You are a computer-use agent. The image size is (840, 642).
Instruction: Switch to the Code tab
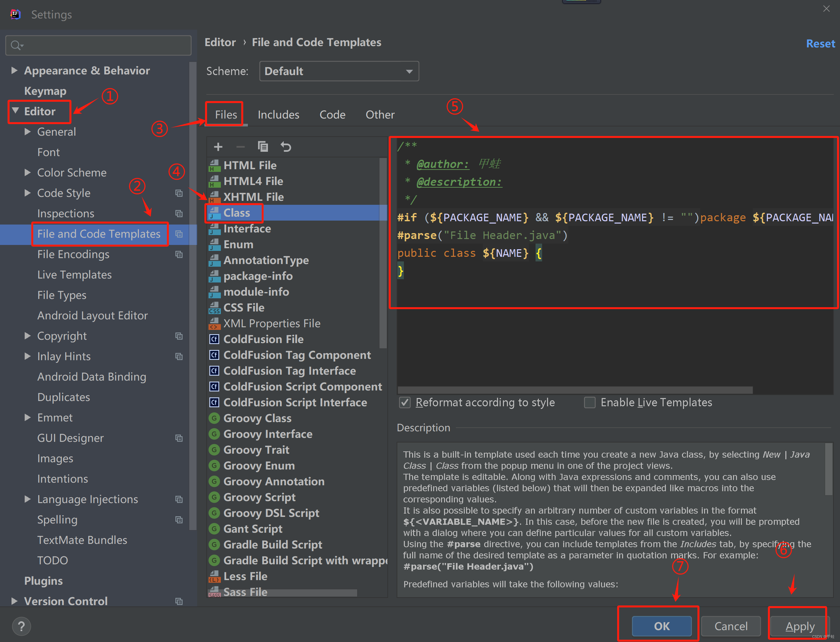332,115
